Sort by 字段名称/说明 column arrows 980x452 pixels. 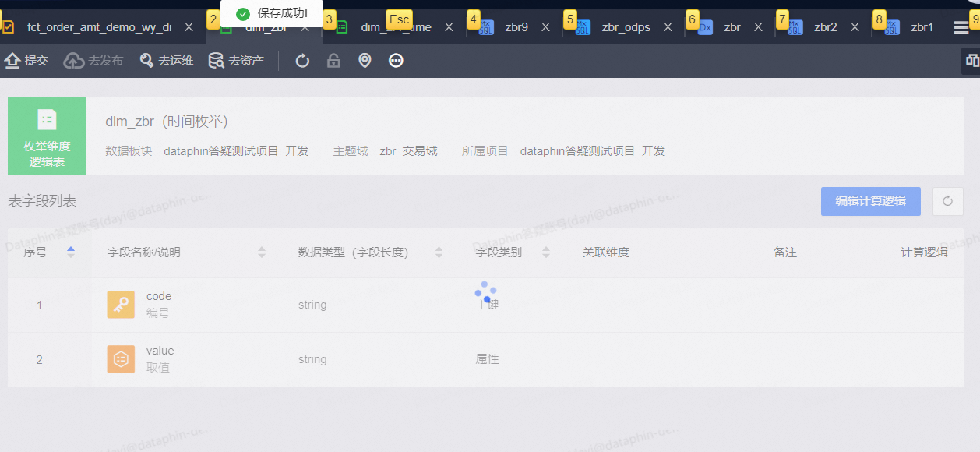(x=262, y=252)
